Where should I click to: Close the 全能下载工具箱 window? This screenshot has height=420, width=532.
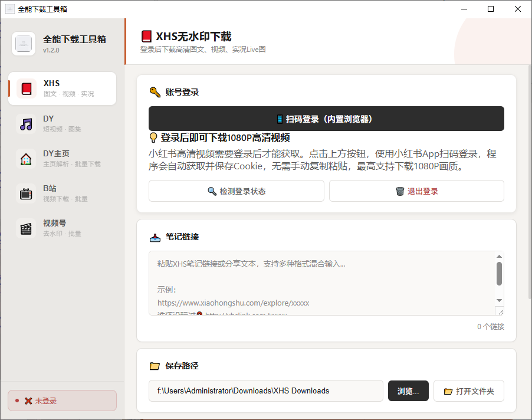pyautogui.click(x=517, y=9)
